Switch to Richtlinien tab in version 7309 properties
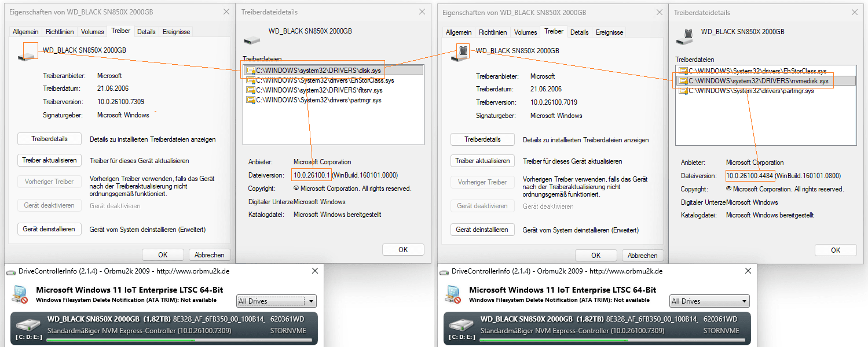Viewport: 868px width, 347px height. pos(60,32)
